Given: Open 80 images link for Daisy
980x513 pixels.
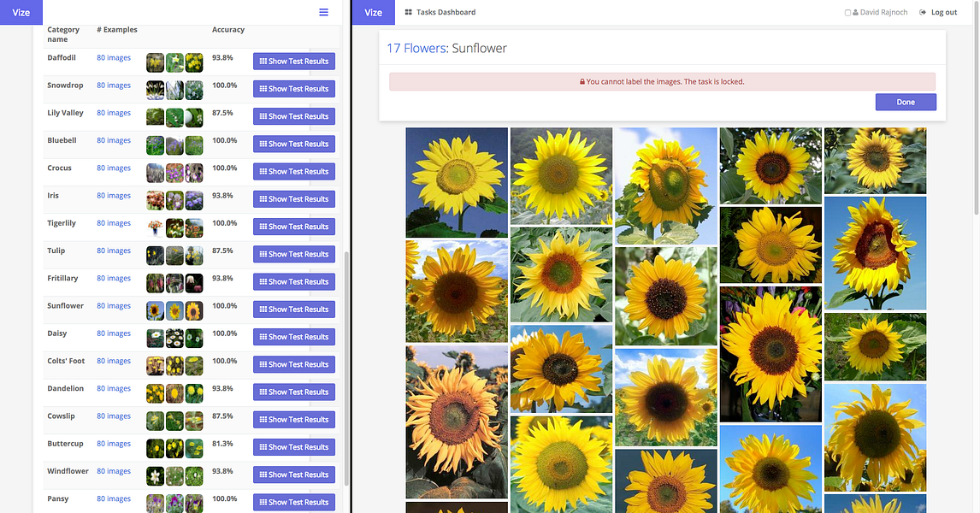Looking at the screenshot, I should (114, 333).
